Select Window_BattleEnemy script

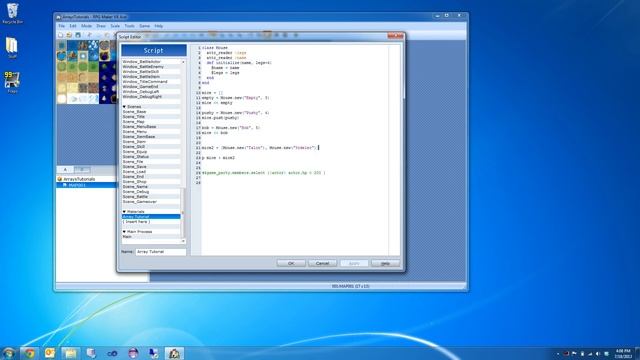[151, 67]
